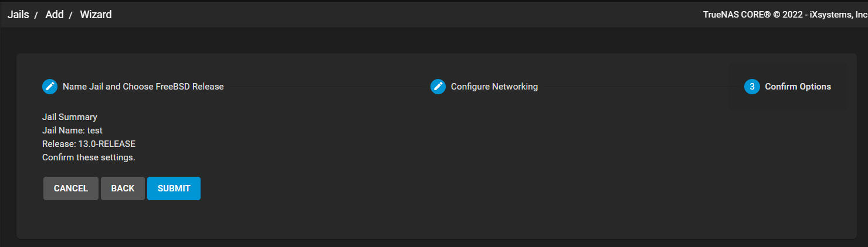868x247 pixels.
Task: Click Wizard in the breadcrumb path
Action: 96,15
